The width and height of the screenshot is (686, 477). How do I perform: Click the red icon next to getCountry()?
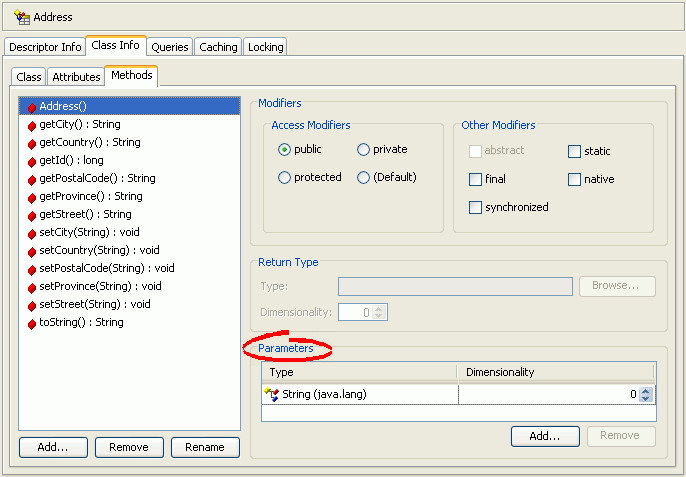pos(32,144)
